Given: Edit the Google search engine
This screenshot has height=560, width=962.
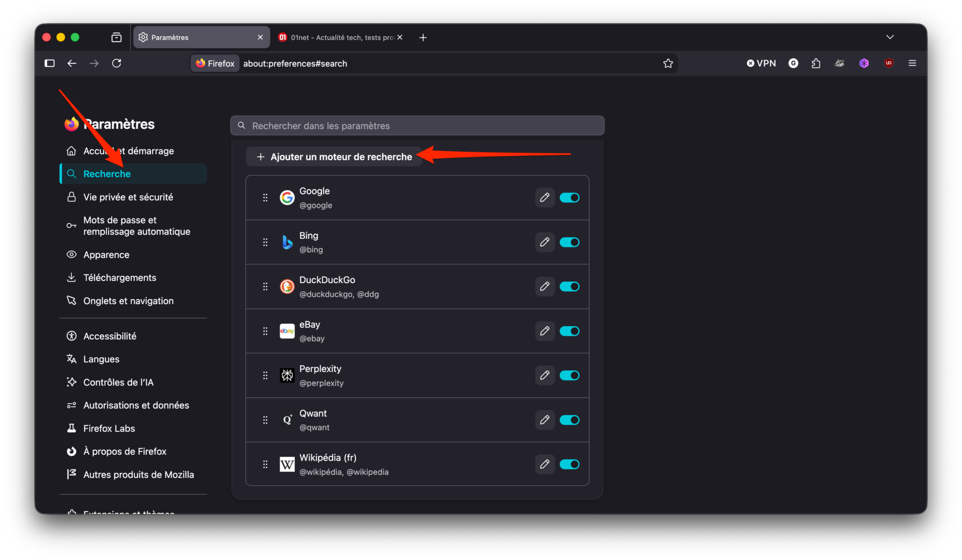Looking at the screenshot, I should (x=545, y=197).
